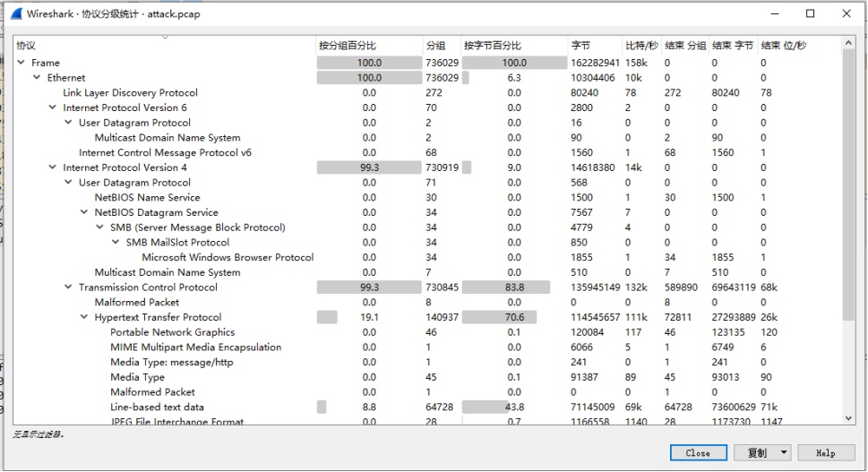Sort by the 分组 column header

pyautogui.click(x=442, y=46)
